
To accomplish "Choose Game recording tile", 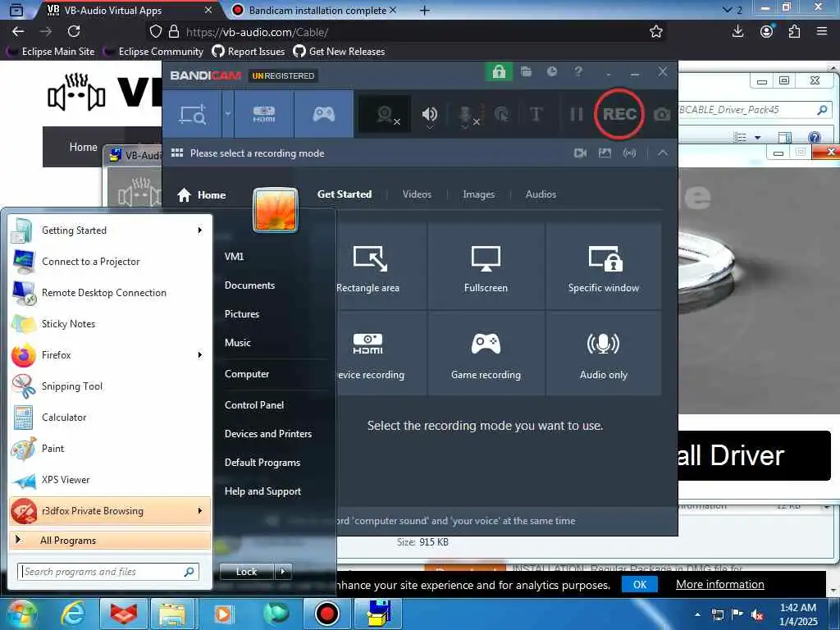I will point(486,354).
